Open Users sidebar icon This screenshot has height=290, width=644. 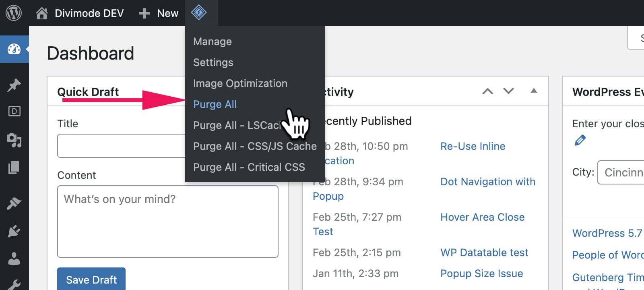[x=14, y=259]
